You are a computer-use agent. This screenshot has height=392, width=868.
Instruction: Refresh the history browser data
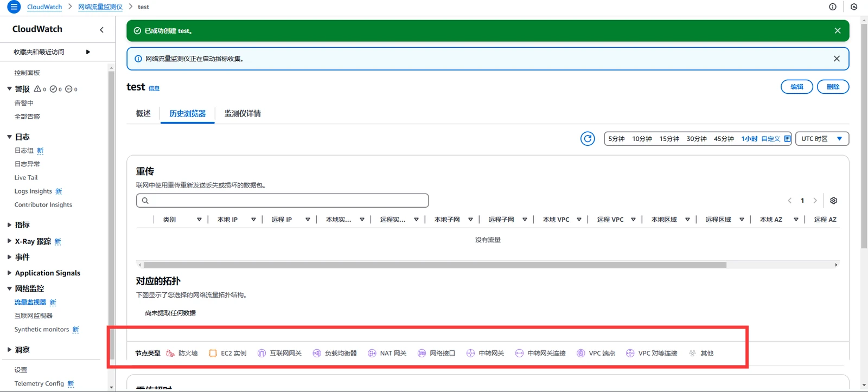[x=588, y=139]
